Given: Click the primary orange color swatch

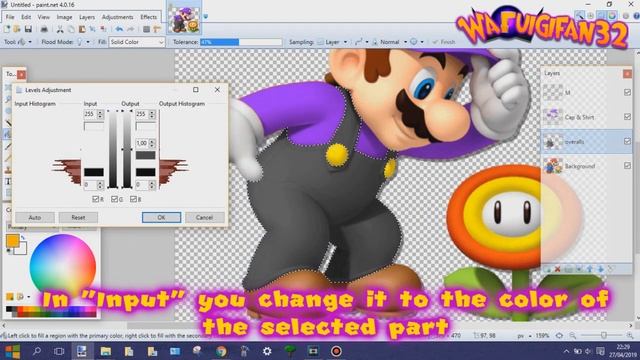Looking at the screenshot, I should [12, 241].
